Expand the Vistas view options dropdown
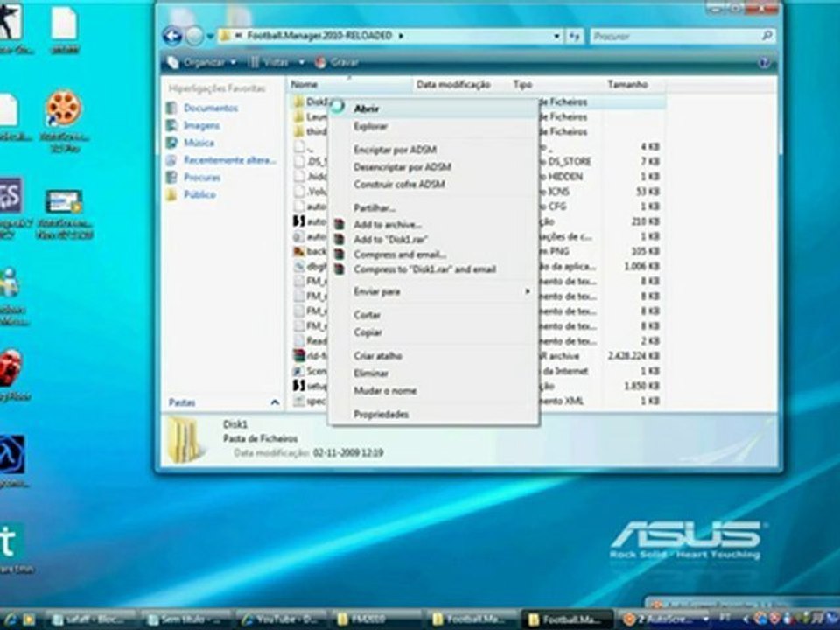Image resolution: width=840 pixels, height=630 pixels. pyautogui.click(x=301, y=63)
